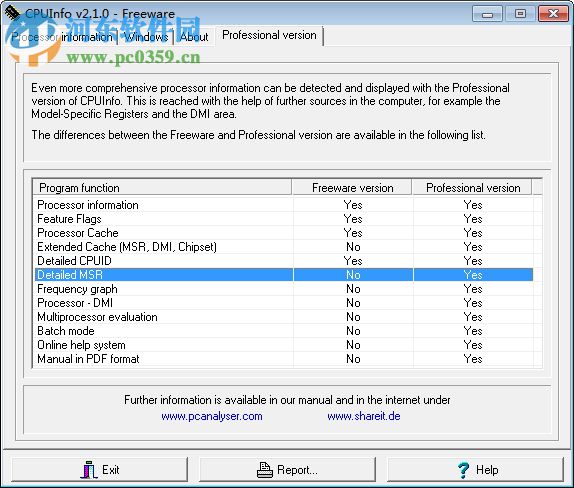
Task: Click the Professional version column header
Action: coord(473,187)
